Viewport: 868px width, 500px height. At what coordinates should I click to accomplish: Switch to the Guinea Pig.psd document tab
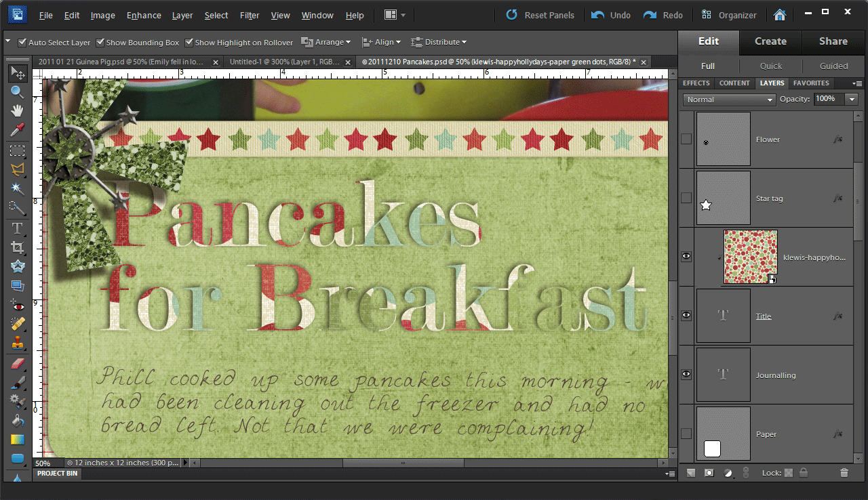click(x=122, y=62)
